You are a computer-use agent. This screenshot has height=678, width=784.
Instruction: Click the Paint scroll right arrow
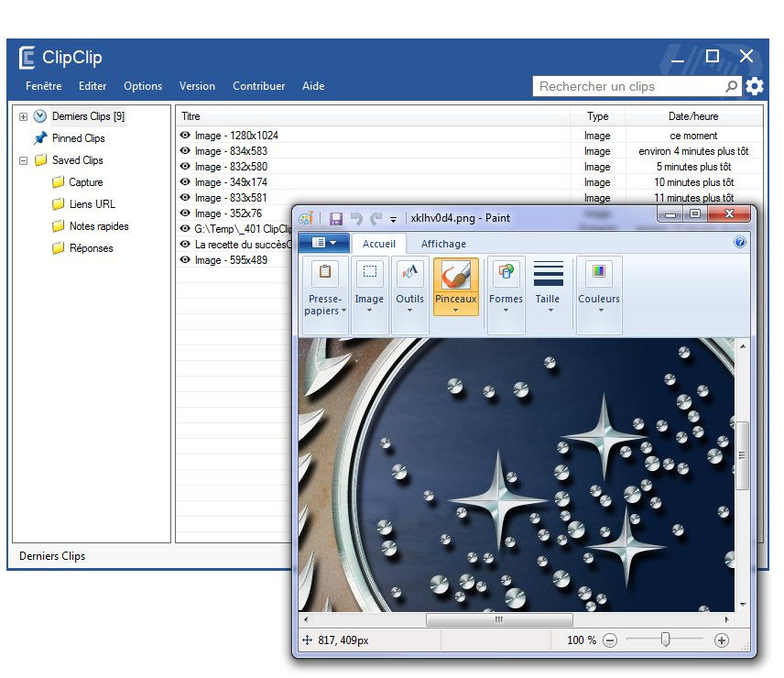coord(727,619)
